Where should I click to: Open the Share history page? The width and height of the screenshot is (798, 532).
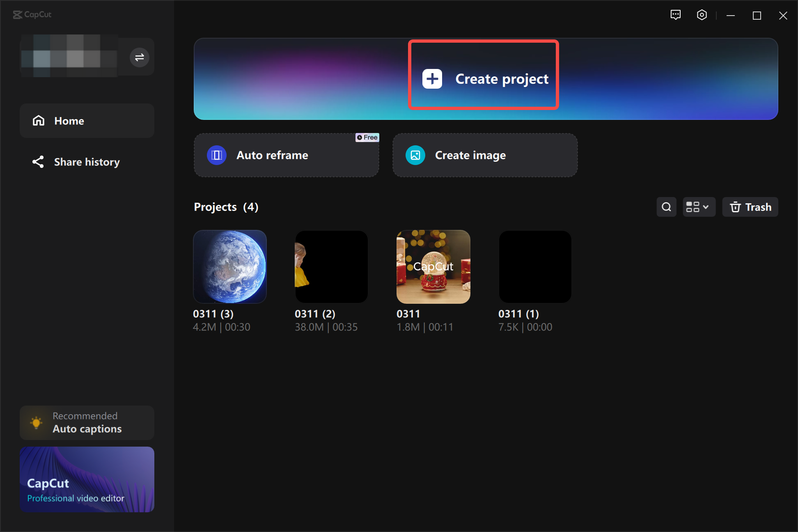point(87,162)
